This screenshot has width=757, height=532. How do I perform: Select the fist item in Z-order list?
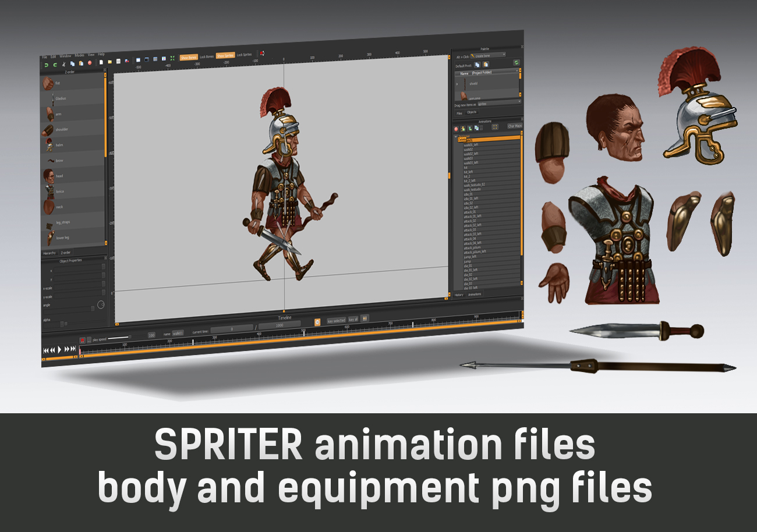point(72,83)
